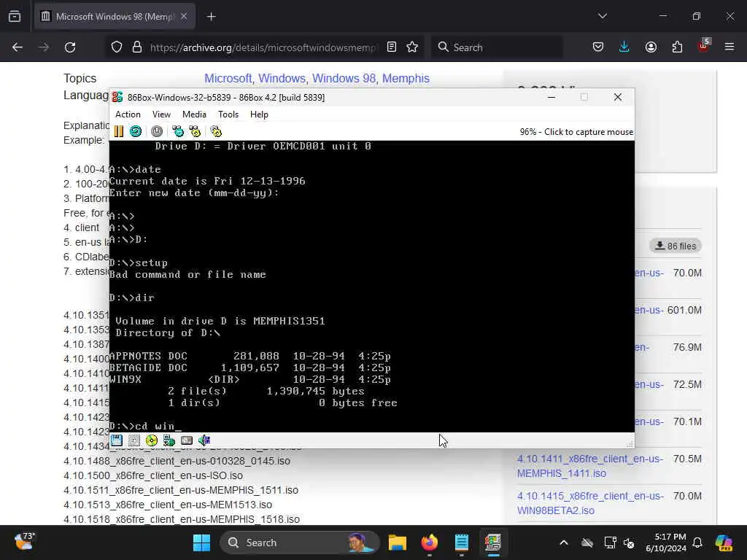Open 86Box settings gear icon

coord(216,131)
